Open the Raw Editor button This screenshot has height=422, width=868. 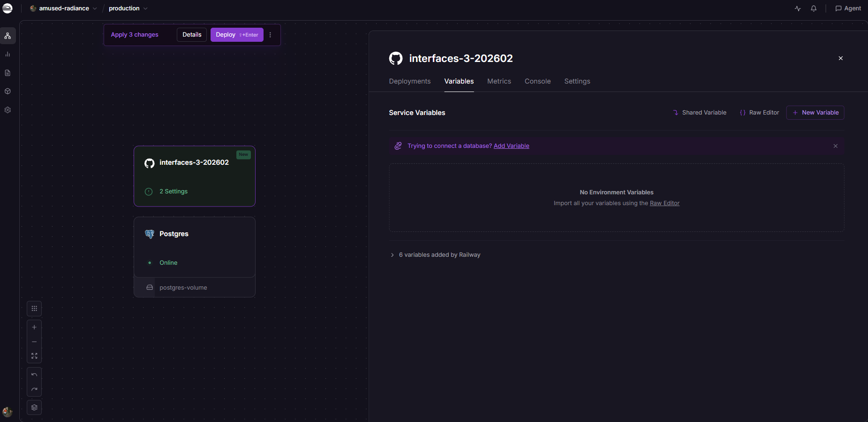click(x=759, y=113)
